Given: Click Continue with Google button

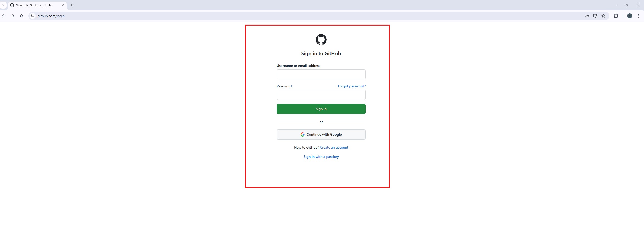Looking at the screenshot, I should pos(321,134).
